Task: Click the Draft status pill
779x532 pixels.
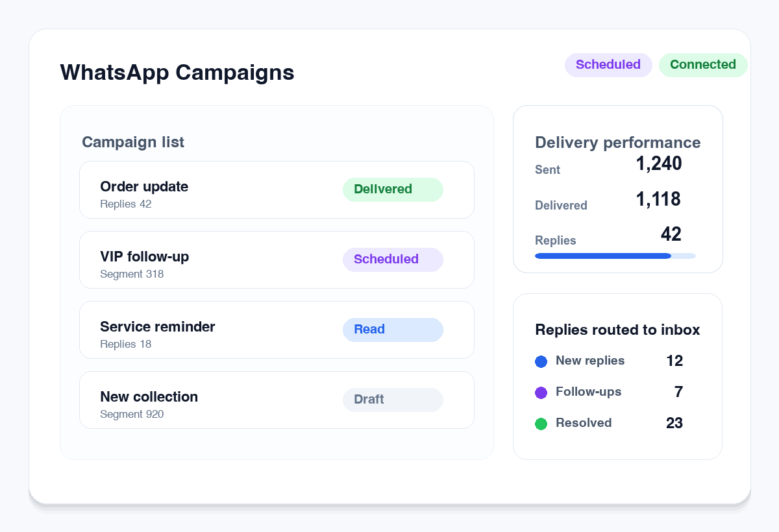Action: coord(393,400)
